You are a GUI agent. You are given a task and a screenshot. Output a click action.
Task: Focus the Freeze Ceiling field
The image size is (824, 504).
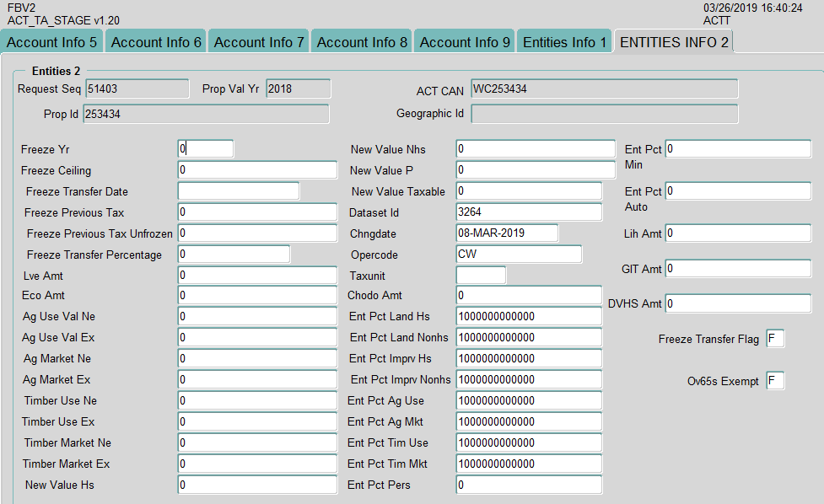257,170
